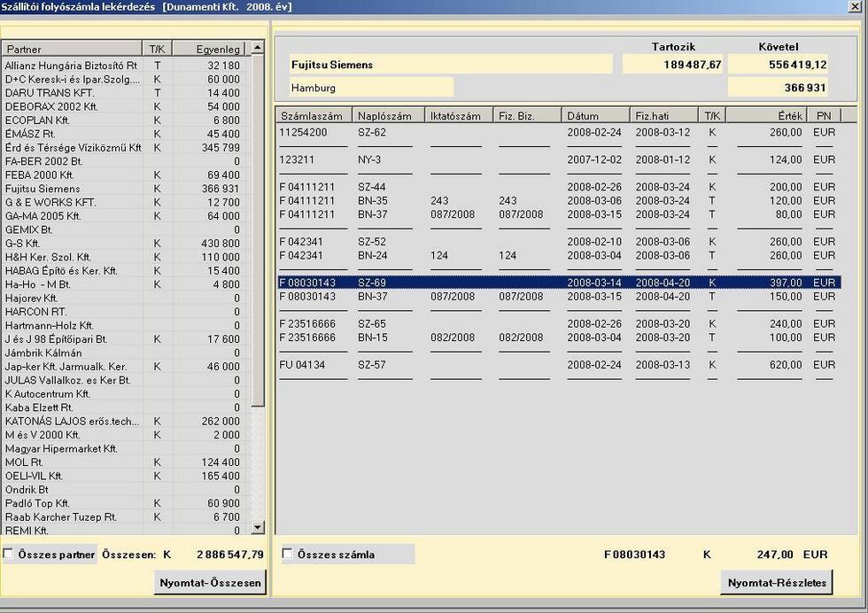
Task: Select partner Ondrik Bt
Action: tap(126, 490)
